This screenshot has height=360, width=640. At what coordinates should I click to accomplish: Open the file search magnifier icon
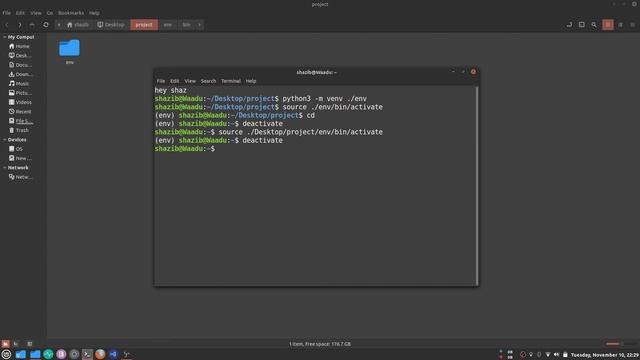[594, 25]
